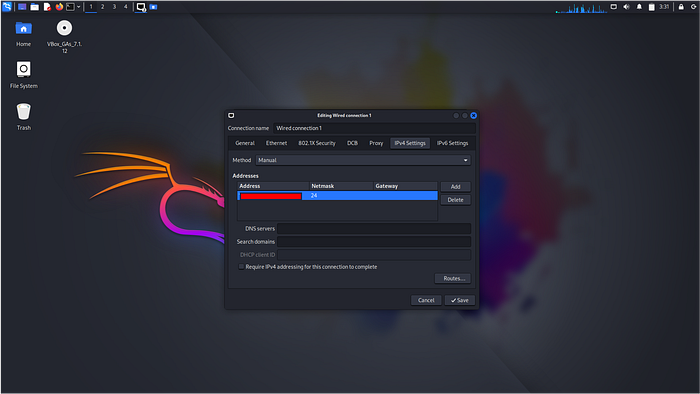Open the 802.1X Security tab
The width and height of the screenshot is (700, 394).
click(x=317, y=143)
